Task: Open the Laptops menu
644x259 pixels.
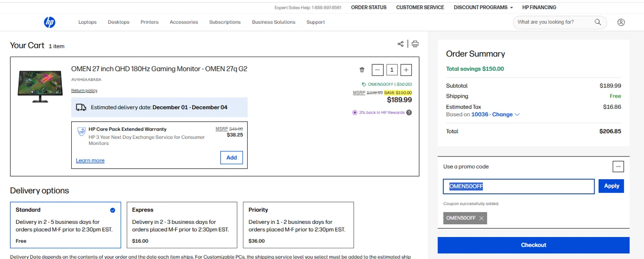Action: pyautogui.click(x=88, y=22)
